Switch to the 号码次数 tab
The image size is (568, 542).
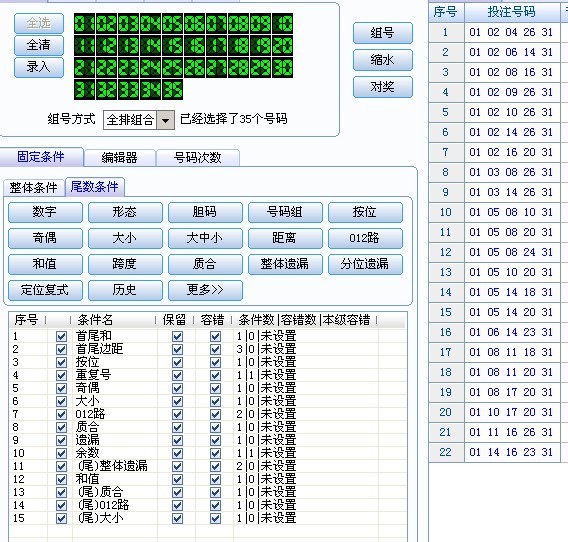[197, 158]
